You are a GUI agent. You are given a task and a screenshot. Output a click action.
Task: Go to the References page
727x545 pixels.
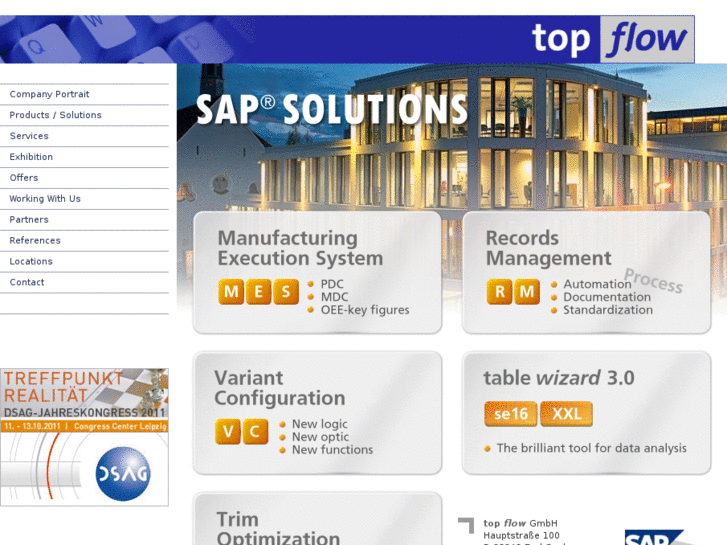[35, 240]
